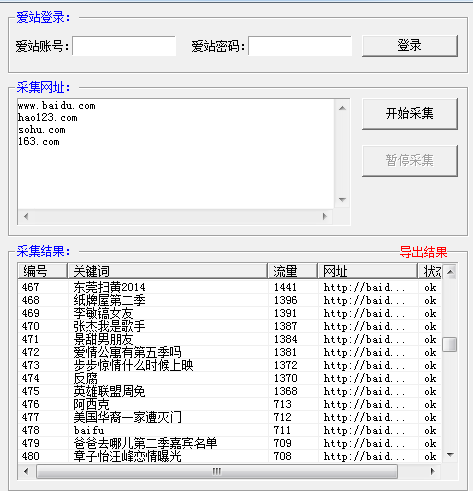
Task: Select row 英雄联盟周免
Action: tap(230, 391)
